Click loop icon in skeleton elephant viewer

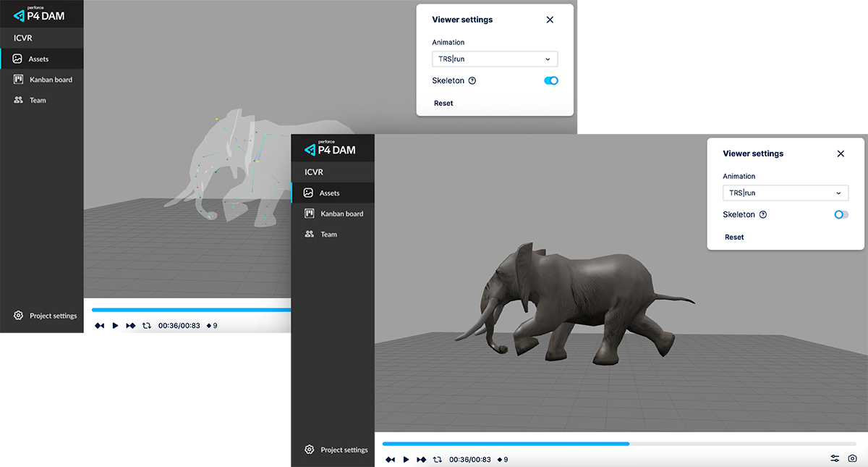tap(147, 326)
